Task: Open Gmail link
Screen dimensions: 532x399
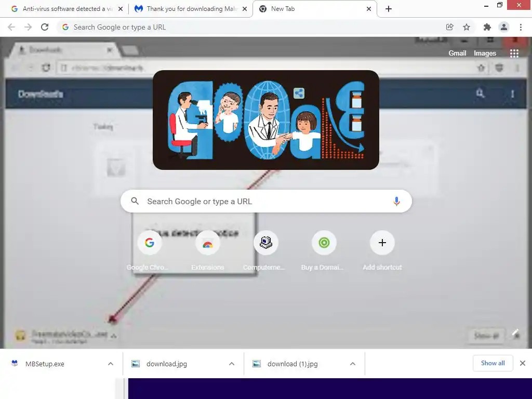Action: pyautogui.click(x=457, y=54)
